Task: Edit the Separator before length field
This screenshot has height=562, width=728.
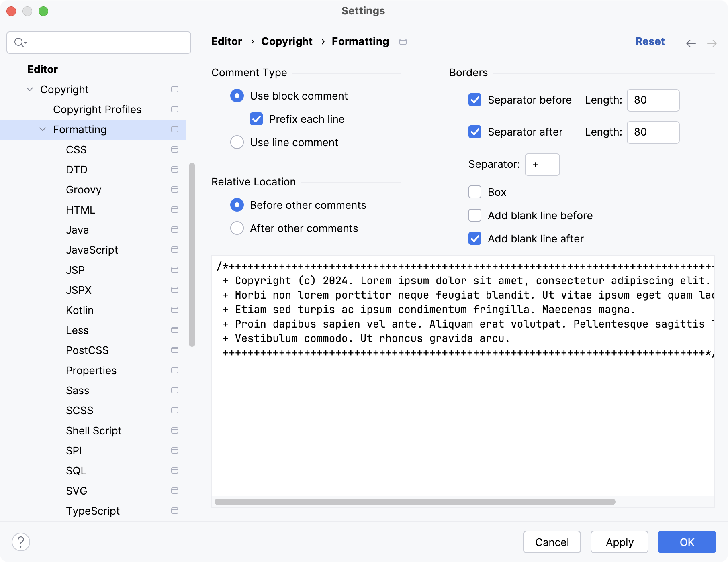Action: click(653, 100)
